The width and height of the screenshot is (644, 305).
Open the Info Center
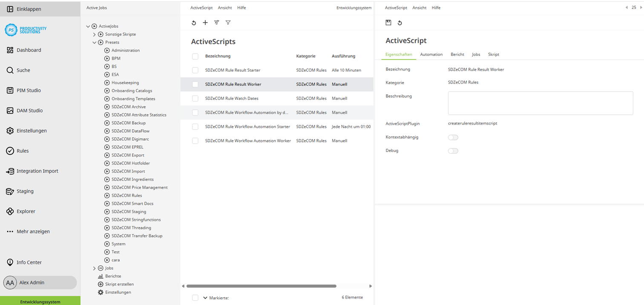point(29,262)
